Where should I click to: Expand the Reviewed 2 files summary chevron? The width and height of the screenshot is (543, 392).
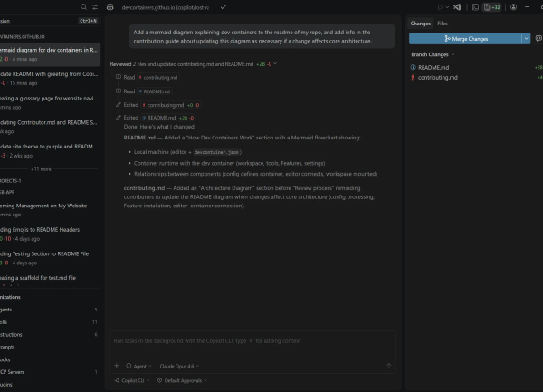tap(275, 63)
